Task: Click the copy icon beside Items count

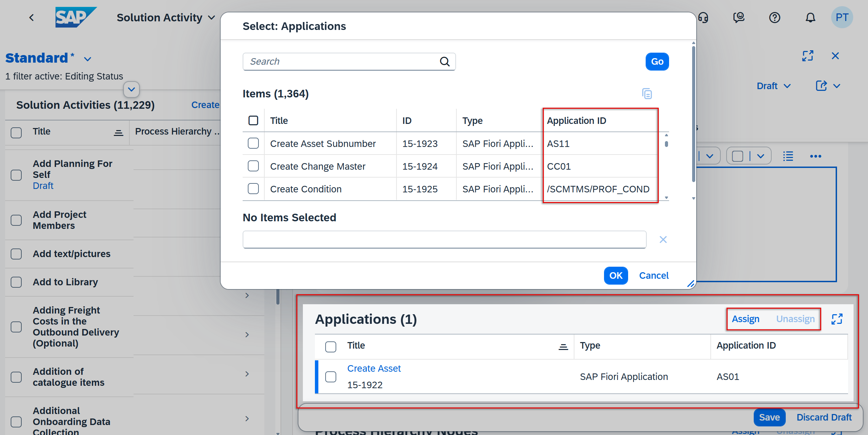Action: pos(647,94)
